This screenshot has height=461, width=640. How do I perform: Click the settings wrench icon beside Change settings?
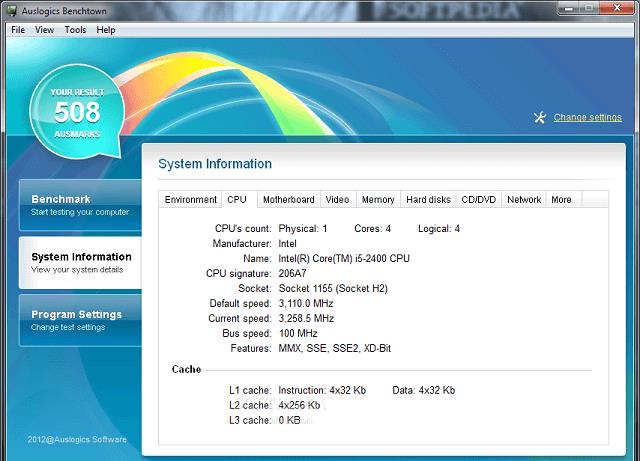[540, 117]
